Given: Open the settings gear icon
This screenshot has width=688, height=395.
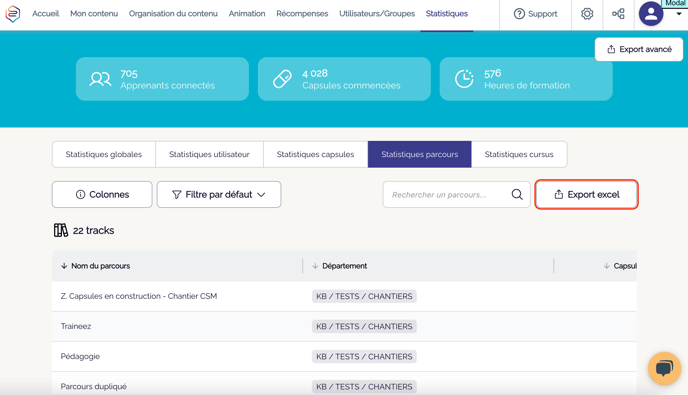Looking at the screenshot, I should point(587,14).
